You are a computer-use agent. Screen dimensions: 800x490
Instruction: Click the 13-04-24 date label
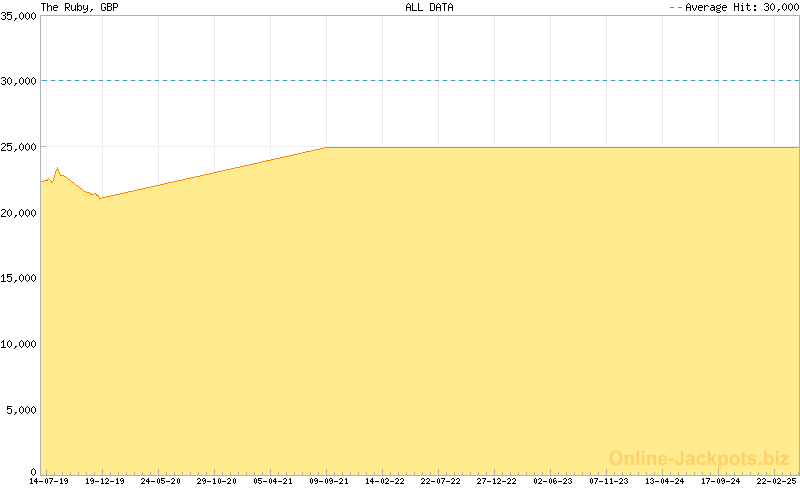[x=665, y=482]
